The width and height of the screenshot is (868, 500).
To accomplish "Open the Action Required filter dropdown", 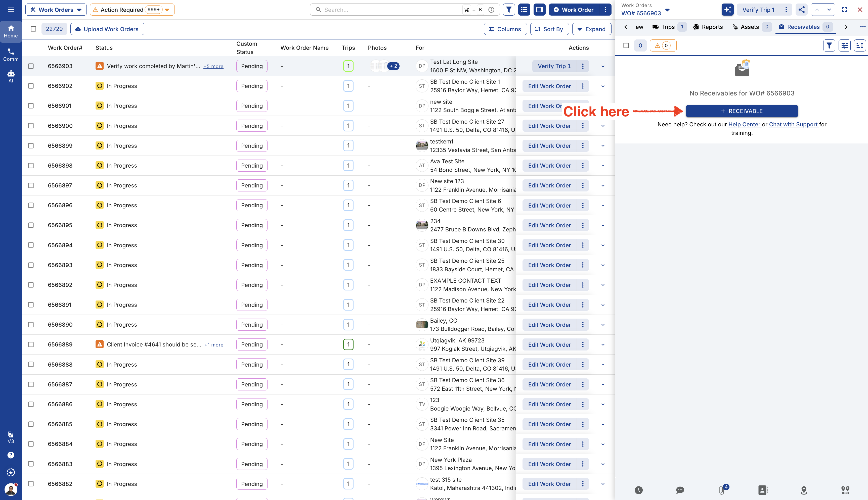I will click(132, 10).
